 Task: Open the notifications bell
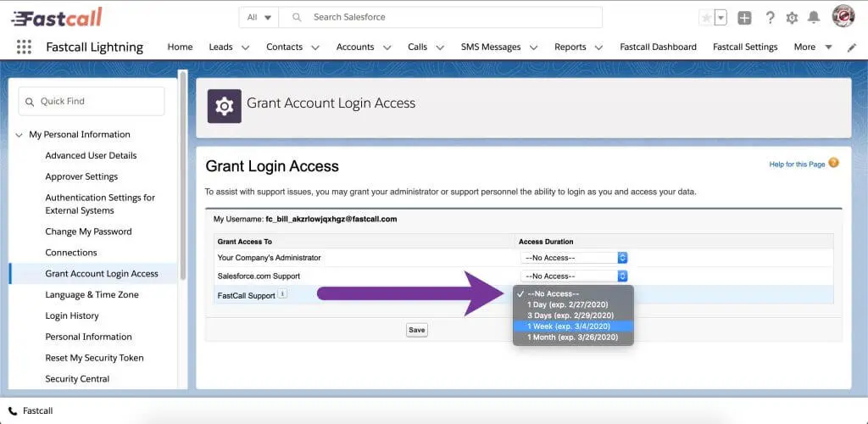click(x=813, y=18)
